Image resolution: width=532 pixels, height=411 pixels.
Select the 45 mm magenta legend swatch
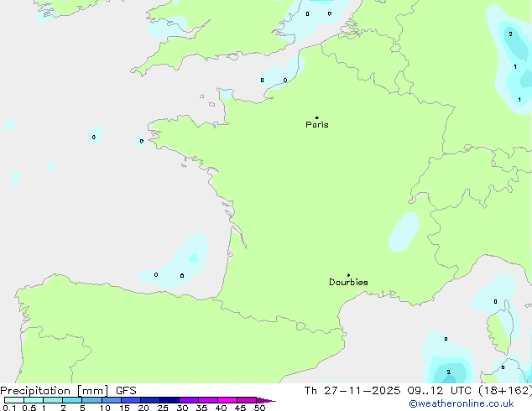tap(247, 400)
